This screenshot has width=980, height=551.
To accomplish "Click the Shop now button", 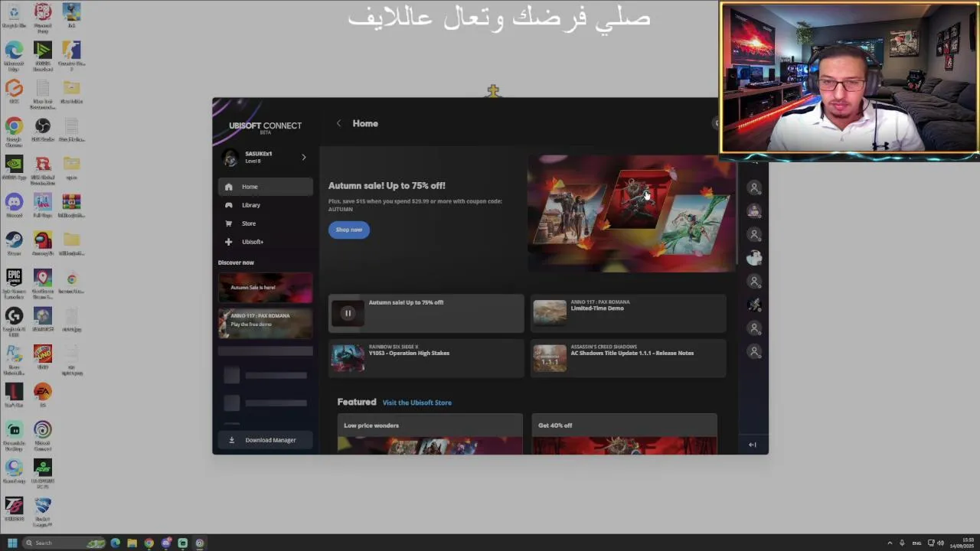I will 349,230.
